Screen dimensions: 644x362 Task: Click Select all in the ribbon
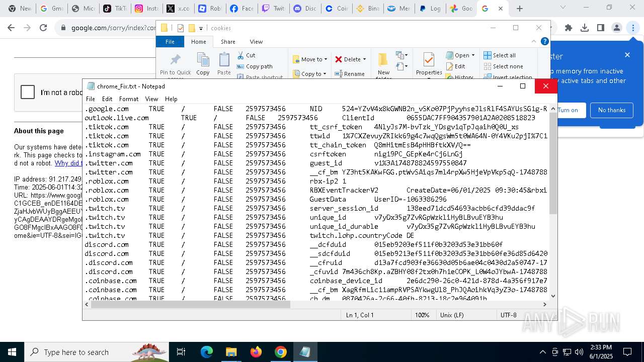[x=500, y=55]
